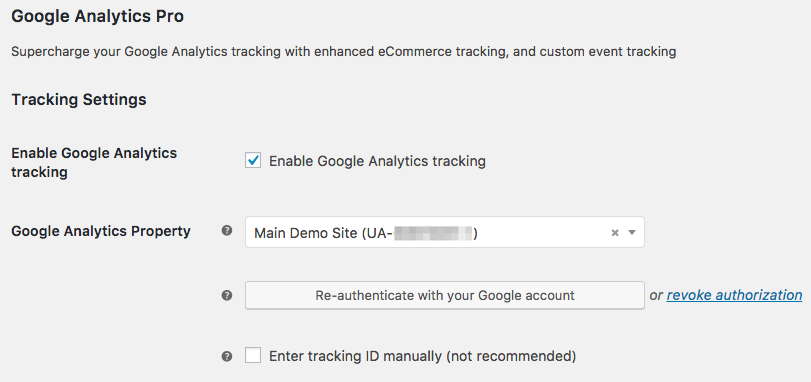Click the Tracking Settings section heading
Viewport: 811px width, 382px height.
tap(79, 99)
